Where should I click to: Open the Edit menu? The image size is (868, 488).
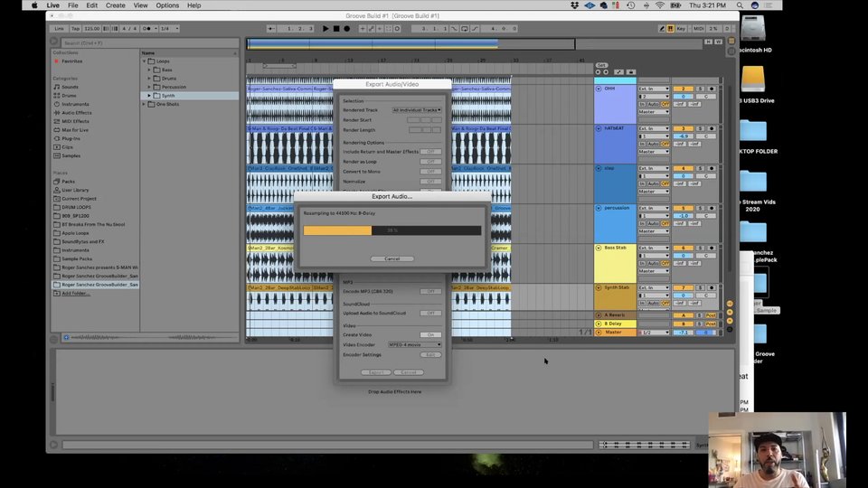(92, 5)
